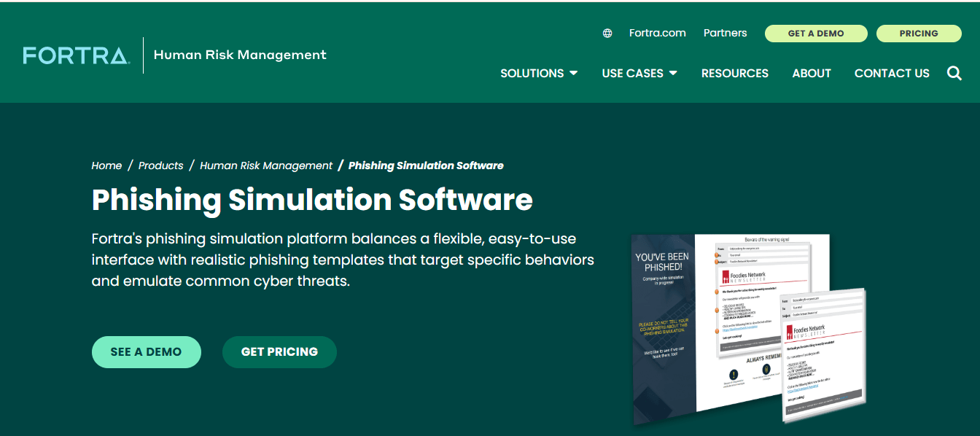Click the PRICING button in the header

[x=918, y=34]
